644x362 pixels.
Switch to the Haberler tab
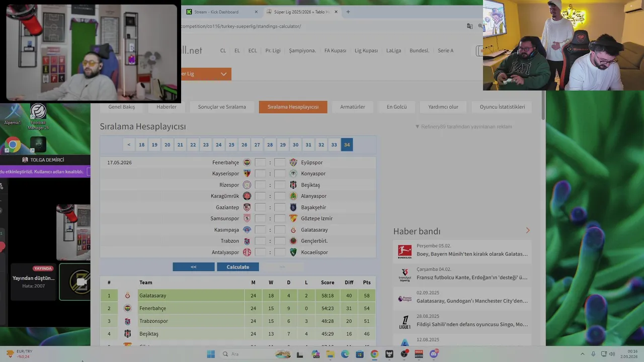pos(166,107)
